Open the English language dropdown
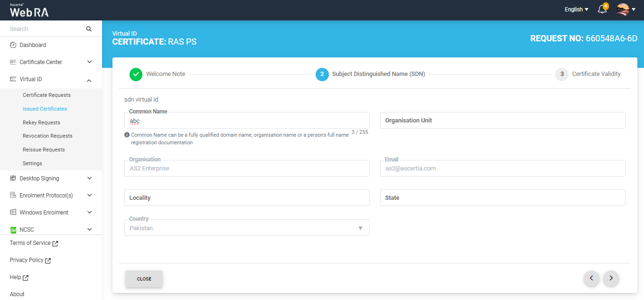 (x=576, y=9)
